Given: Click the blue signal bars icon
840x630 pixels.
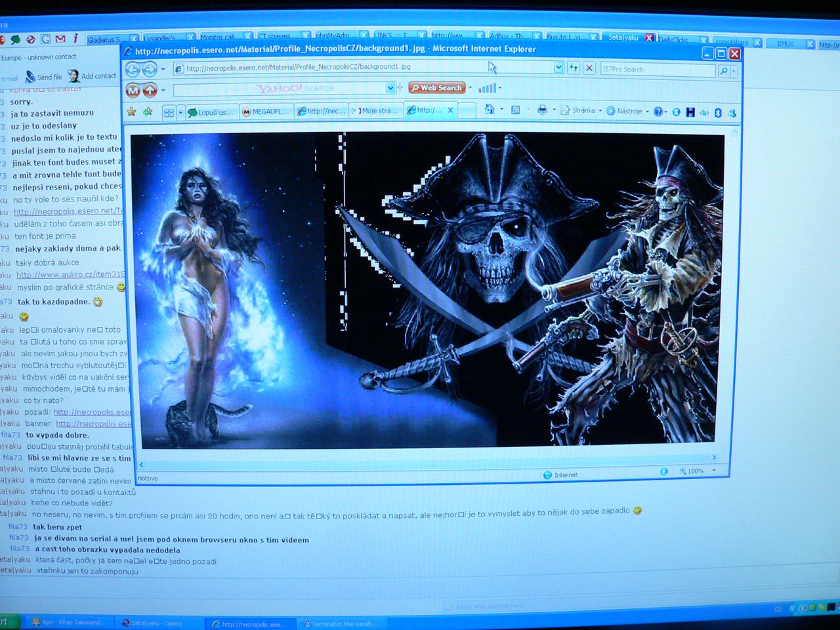Looking at the screenshot, I should [487, 88].
